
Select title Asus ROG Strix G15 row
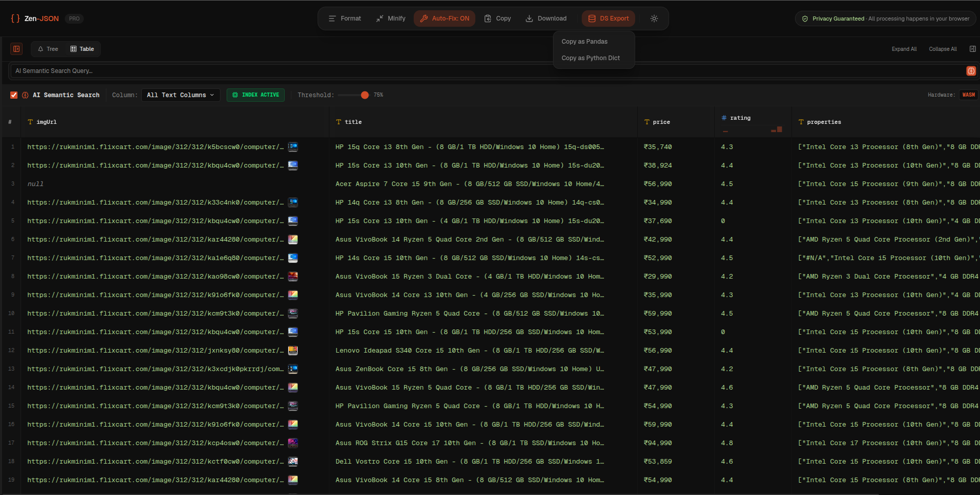click(470, 443)
